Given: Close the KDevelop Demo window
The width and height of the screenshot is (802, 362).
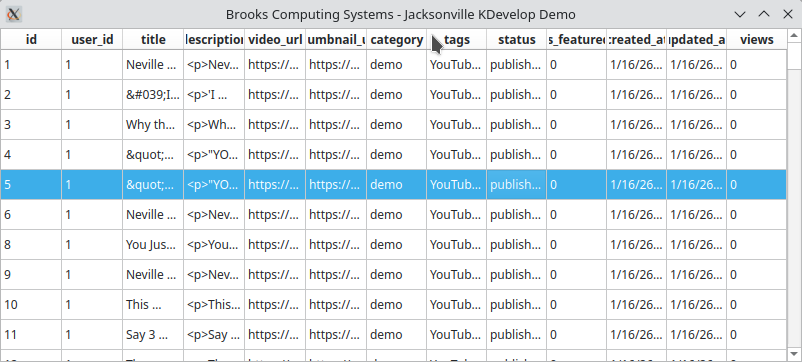Looking at the screenshot, I should tap(788, 14).
